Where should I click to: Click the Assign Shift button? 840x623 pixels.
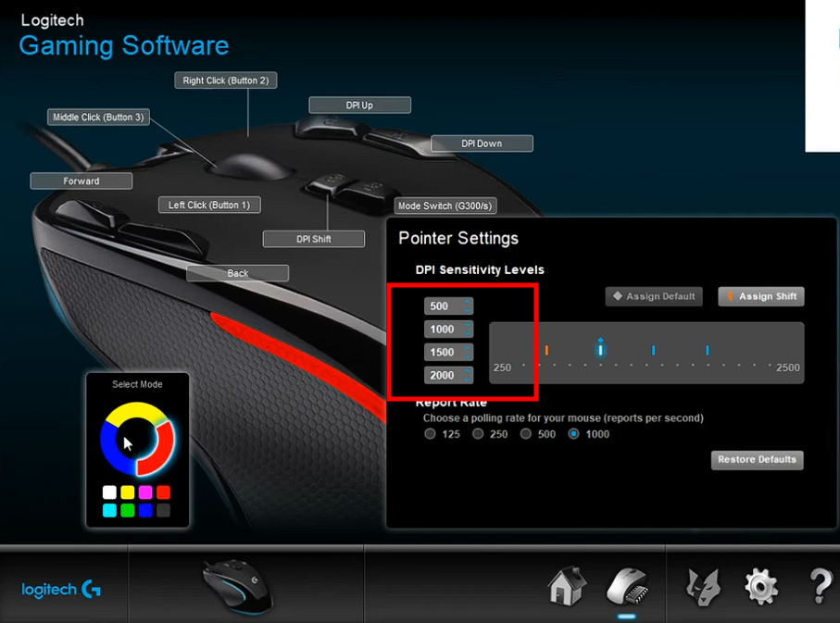click(x=761, y=296)
